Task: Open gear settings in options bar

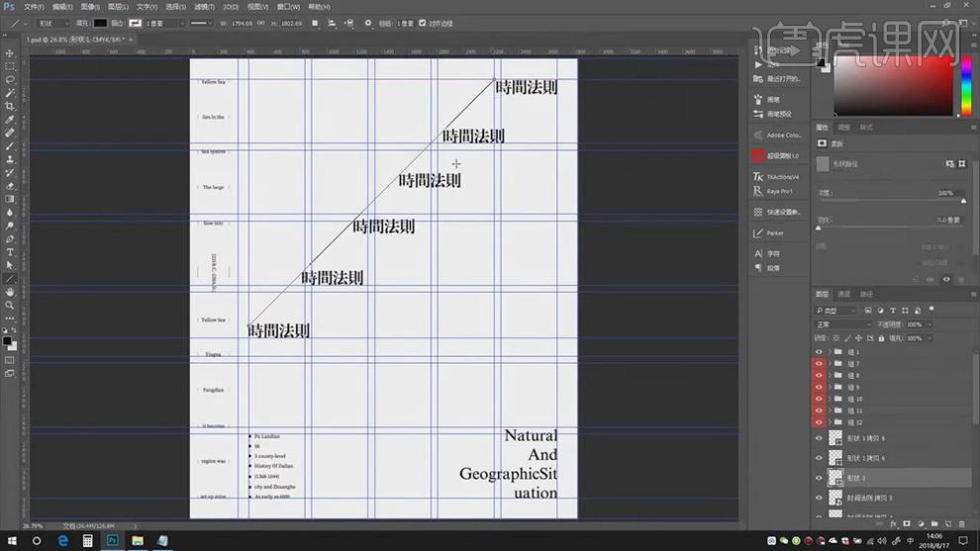Action: (x=368, y=23)
